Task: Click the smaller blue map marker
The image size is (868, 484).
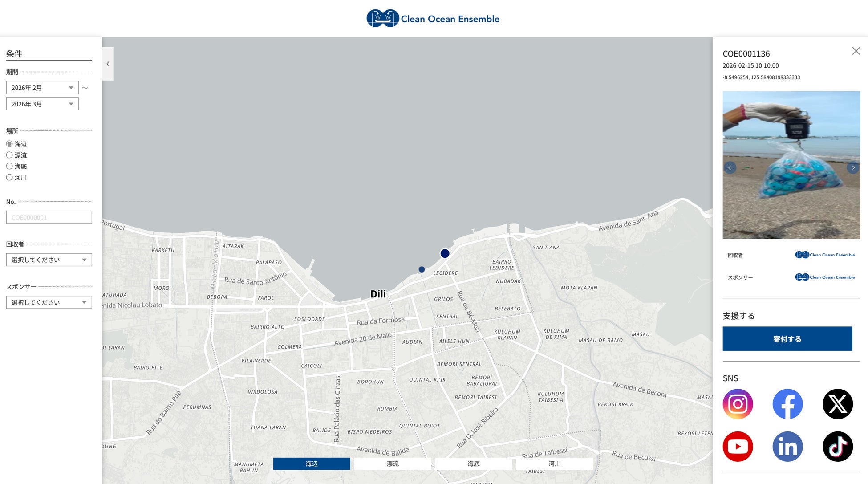Action: click(422, 269)
